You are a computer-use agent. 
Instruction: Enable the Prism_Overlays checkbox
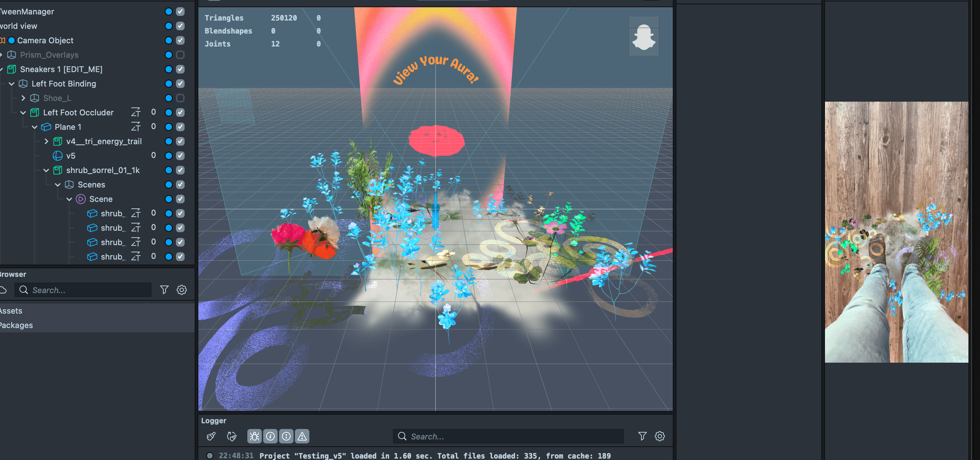tap(180, 55)
